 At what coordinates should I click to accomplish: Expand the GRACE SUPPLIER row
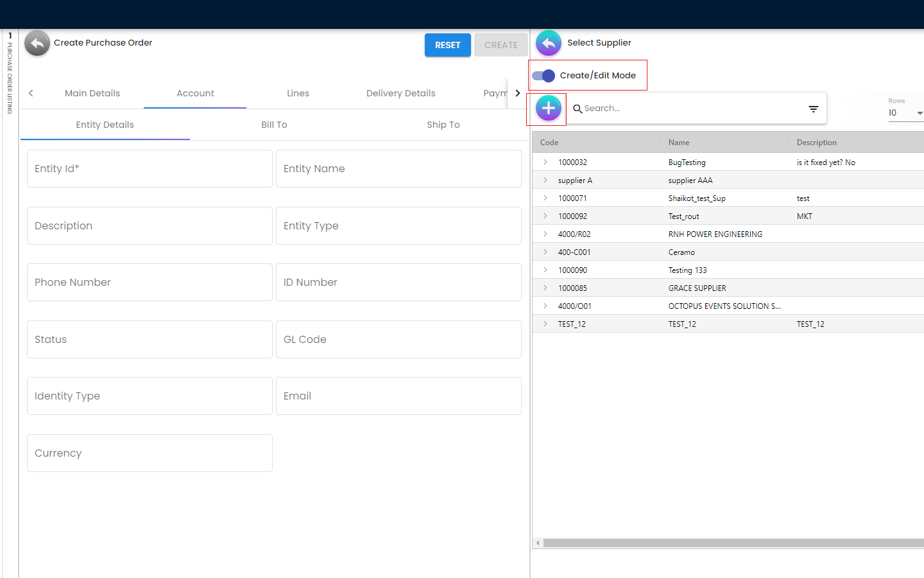click(545, 288)
